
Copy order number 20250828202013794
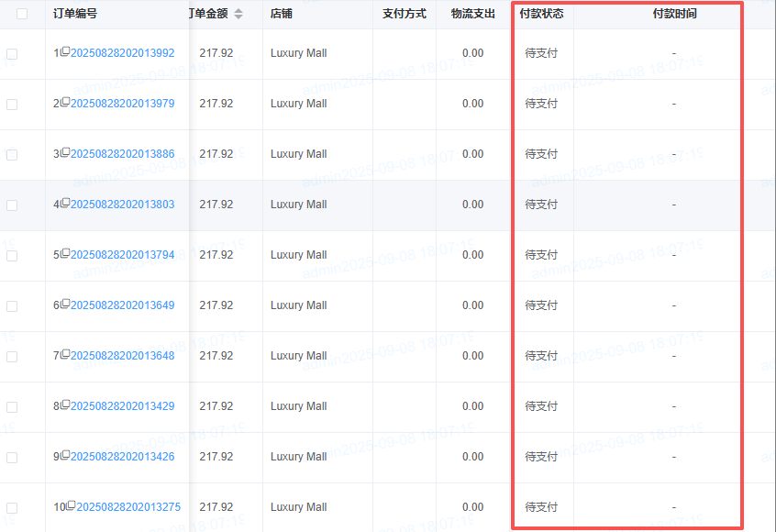coord(65,254)
